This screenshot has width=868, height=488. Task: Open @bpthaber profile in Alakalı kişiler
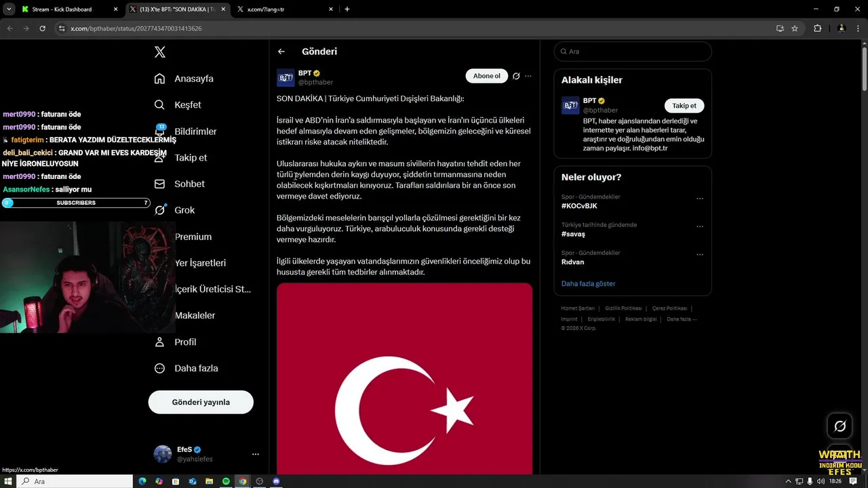coord(600,110)
